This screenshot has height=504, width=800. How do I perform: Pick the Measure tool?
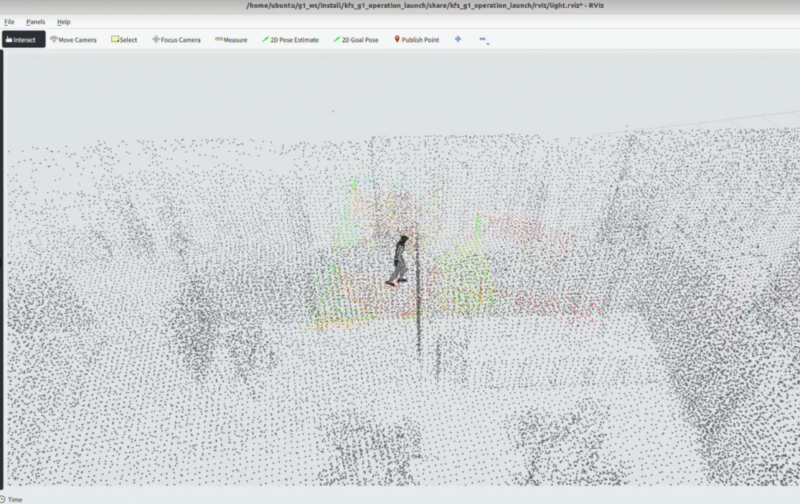click(x=231, y=39)
